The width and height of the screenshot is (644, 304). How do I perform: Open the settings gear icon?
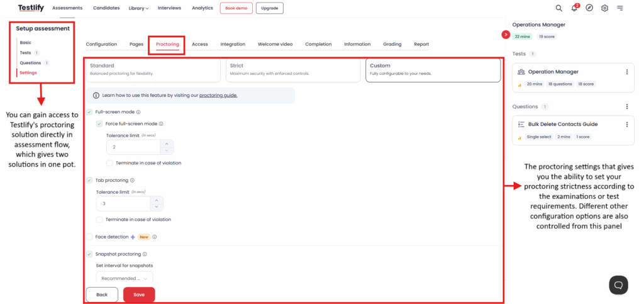604,8
